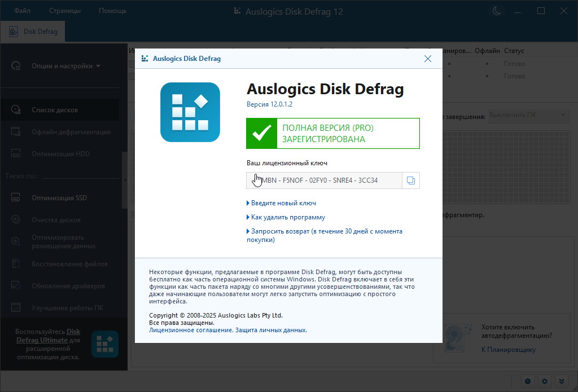Screen dimensions: 578x392
Task: Click the small app icon in dialog title
Action: coord(145,59)
